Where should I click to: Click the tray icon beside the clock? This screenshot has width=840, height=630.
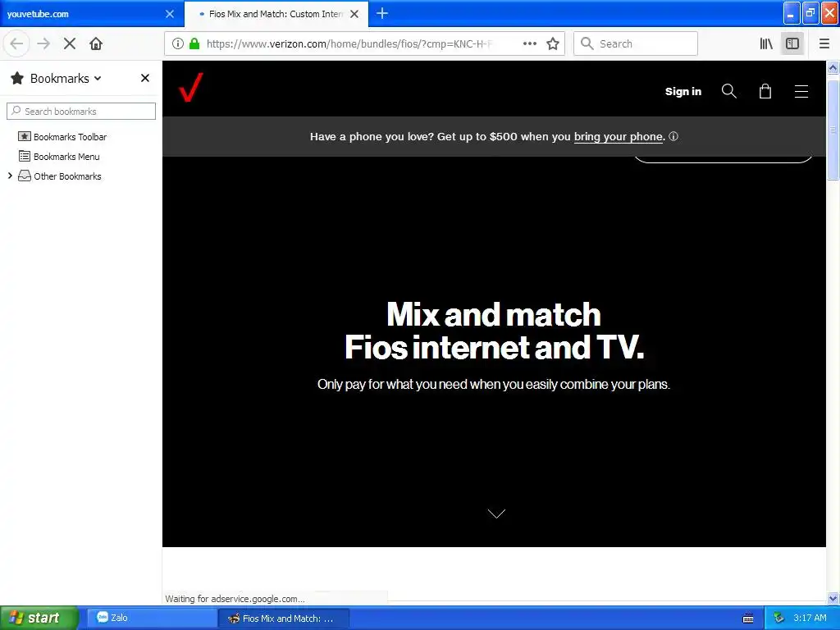pyautogui.click(x=778, y=618)
